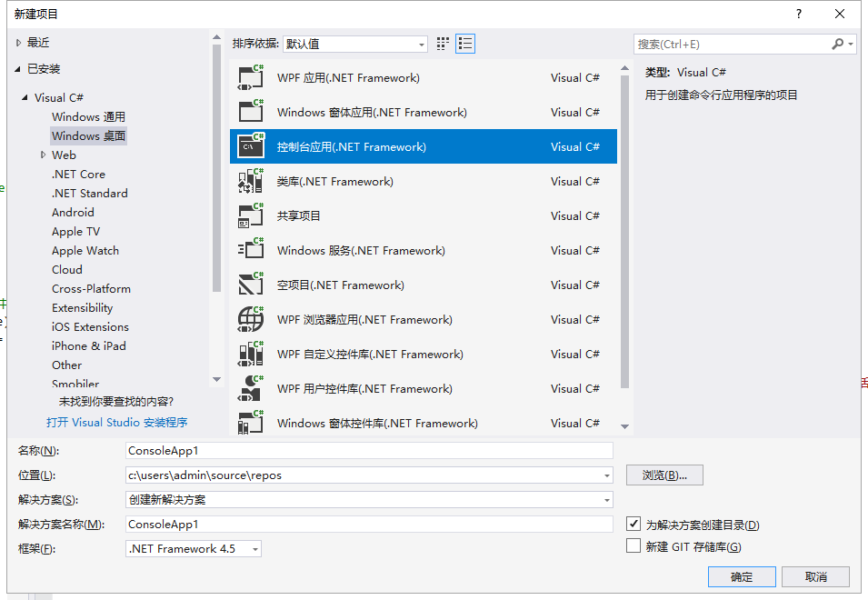Select the Windows 服务 template icon
The image size is (868, 600).
(250, 250)
